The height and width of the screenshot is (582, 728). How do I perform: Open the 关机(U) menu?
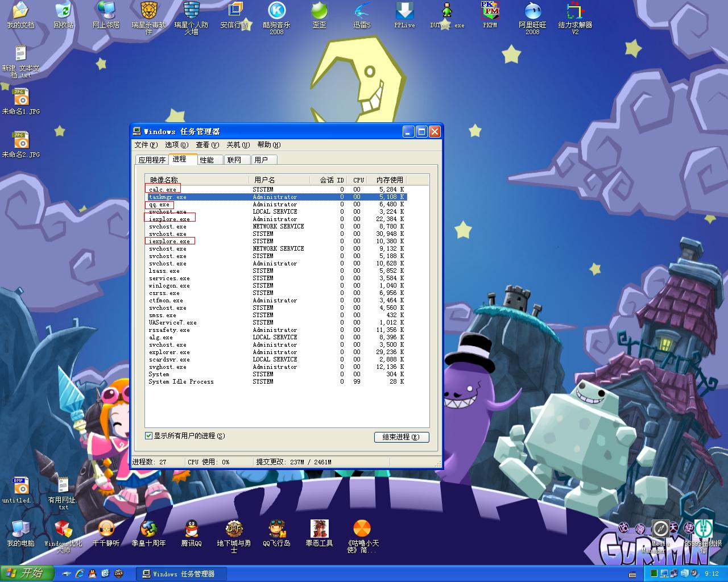(238, 145)
